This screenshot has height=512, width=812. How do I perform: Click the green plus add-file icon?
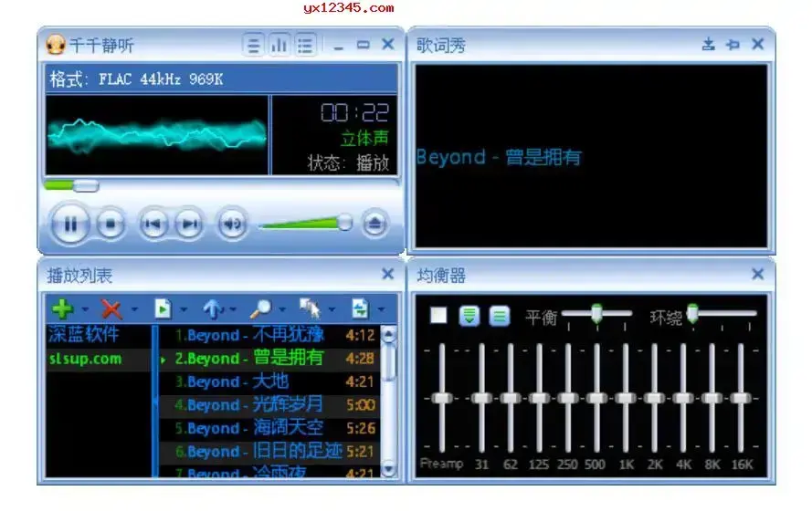62,309
